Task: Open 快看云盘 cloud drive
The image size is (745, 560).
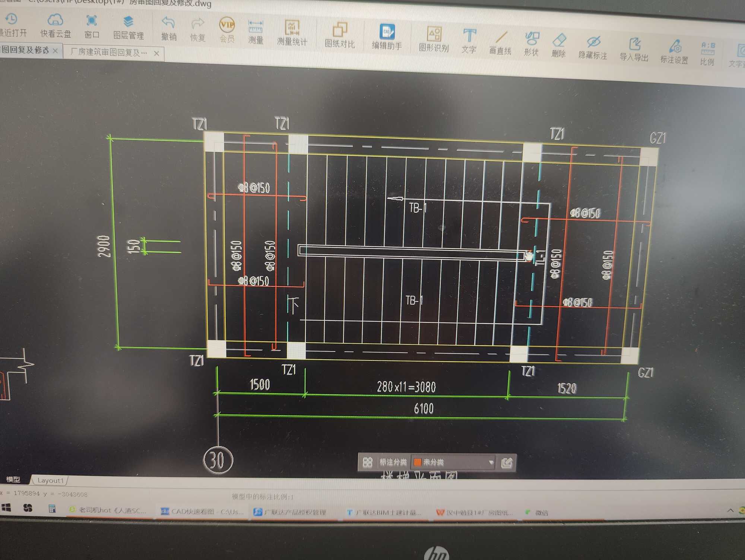Action: pos(56,26)
